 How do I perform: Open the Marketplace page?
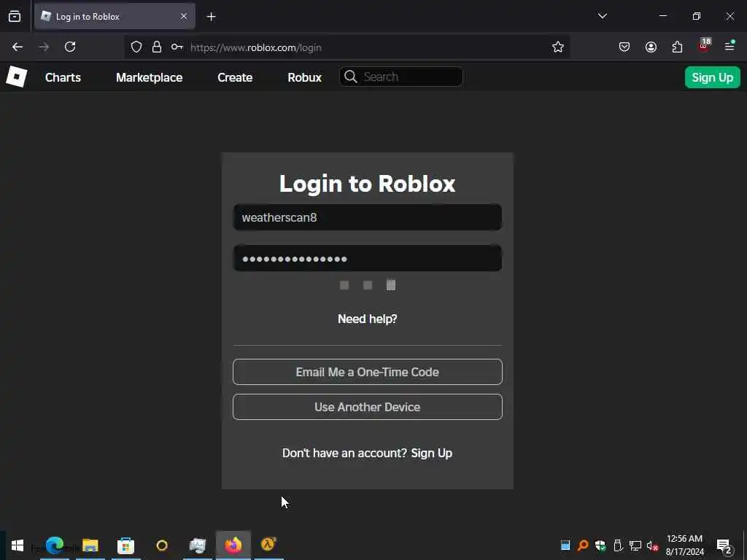tap(149, 77)
